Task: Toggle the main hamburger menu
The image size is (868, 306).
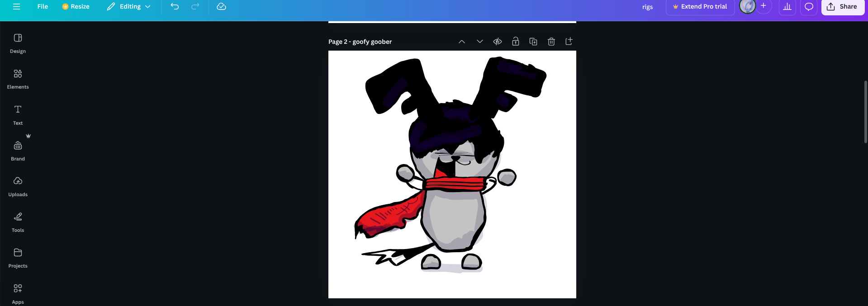Action: (x=17, y=7)
